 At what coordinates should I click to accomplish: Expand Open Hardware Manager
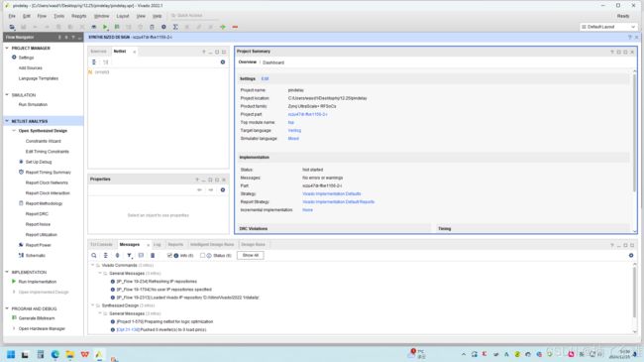click(14, 328)
